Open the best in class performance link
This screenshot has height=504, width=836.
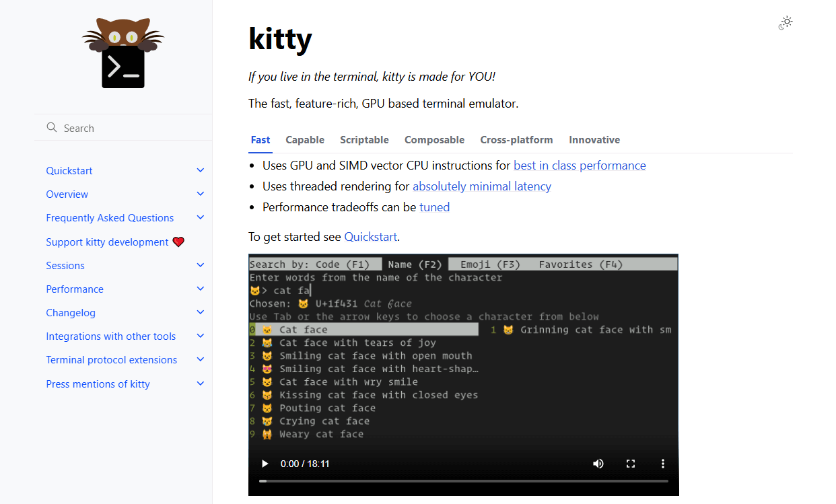[580, 165]
